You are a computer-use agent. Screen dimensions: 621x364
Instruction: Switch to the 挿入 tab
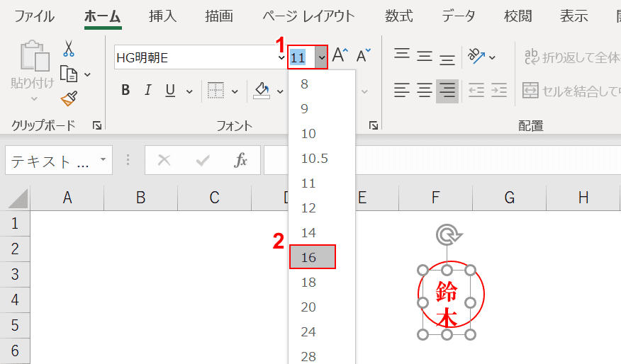[162, 16]
